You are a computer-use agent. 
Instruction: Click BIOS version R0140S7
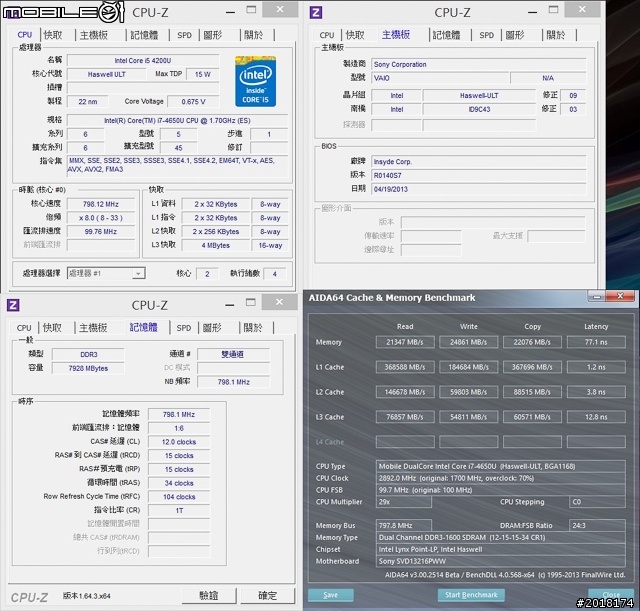[479, 176]
